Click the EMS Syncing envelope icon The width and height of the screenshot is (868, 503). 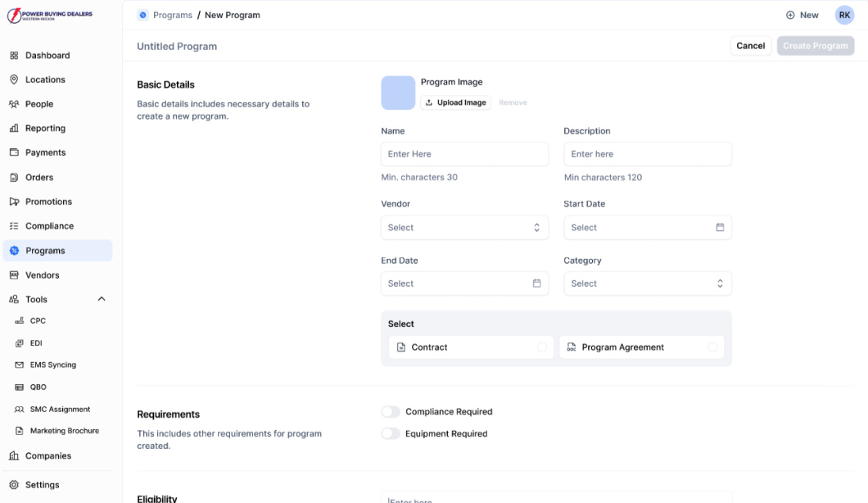point(20,365)
